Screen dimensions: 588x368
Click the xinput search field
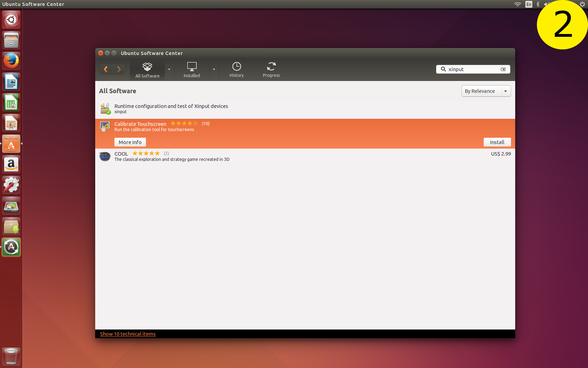pos(473,69)
